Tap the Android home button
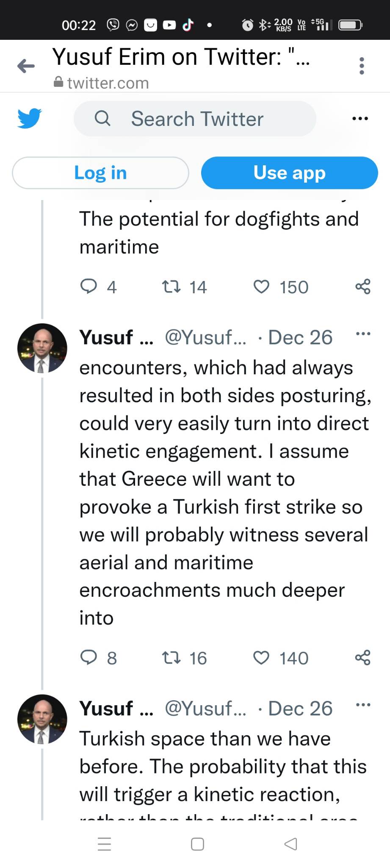This screenshot has width=390, height=868. point(197,844)
